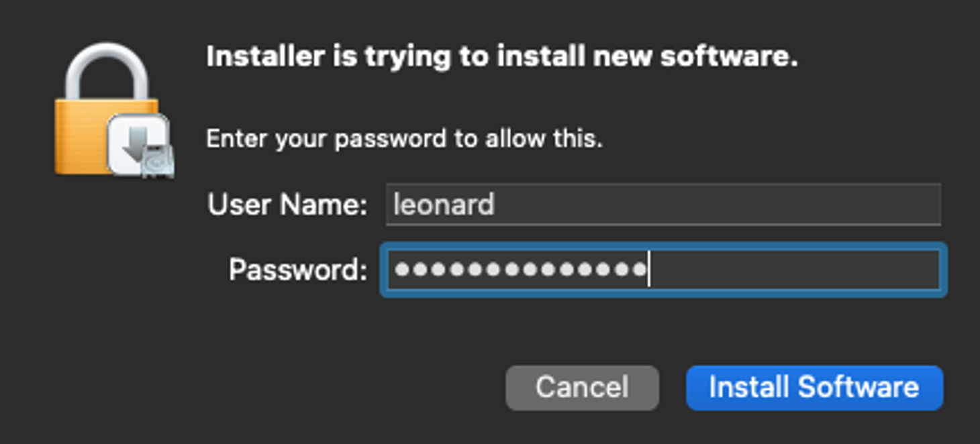Viewport: 980px width, 444px height.
Task: Dismiss the dialog using Cancel
Action: tap(581, 386)
